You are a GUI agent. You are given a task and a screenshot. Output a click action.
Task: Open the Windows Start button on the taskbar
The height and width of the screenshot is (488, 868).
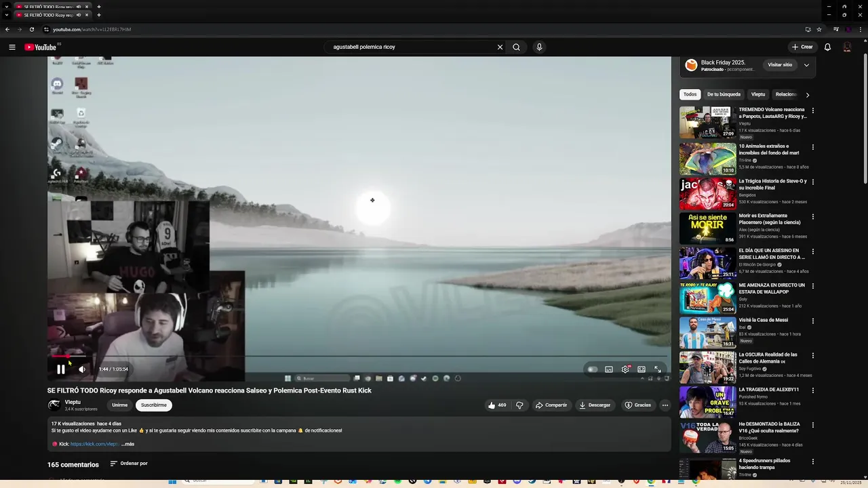[x=172, y=481]
